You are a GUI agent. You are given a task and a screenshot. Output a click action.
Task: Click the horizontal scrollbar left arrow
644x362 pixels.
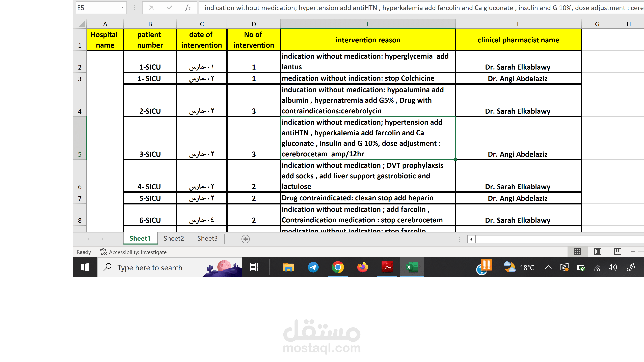471,239
